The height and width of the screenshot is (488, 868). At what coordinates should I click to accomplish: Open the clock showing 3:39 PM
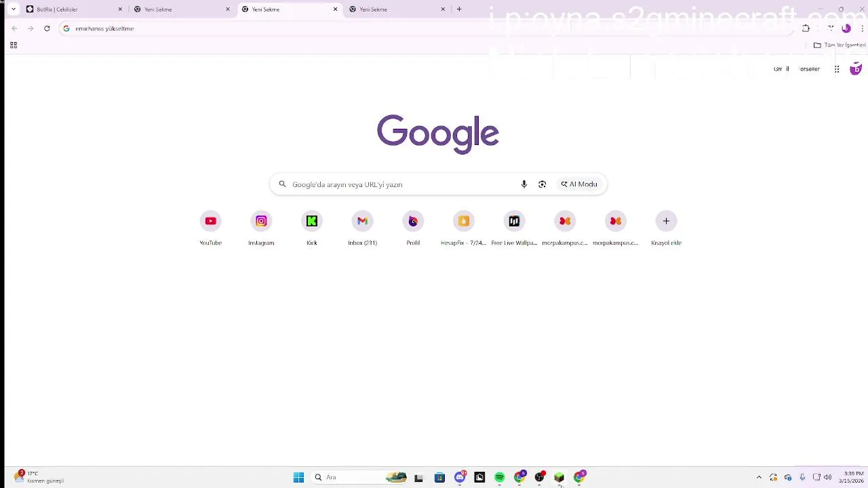click(852, 477)
